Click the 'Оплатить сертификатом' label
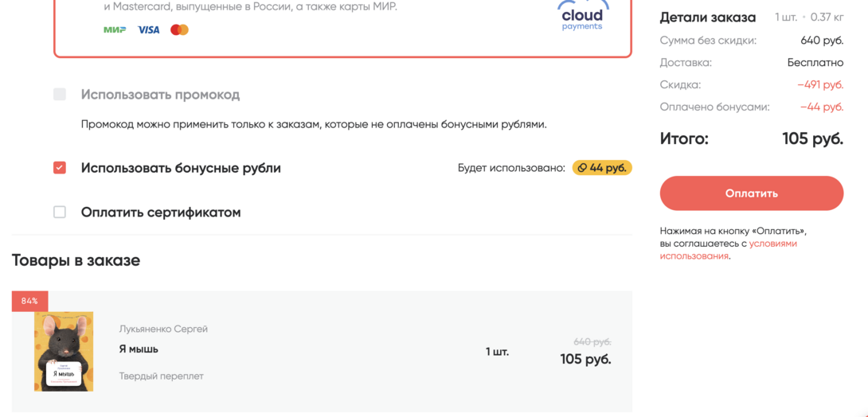The image size is (868, 417). pyautogui.click(x=161, y=212)
